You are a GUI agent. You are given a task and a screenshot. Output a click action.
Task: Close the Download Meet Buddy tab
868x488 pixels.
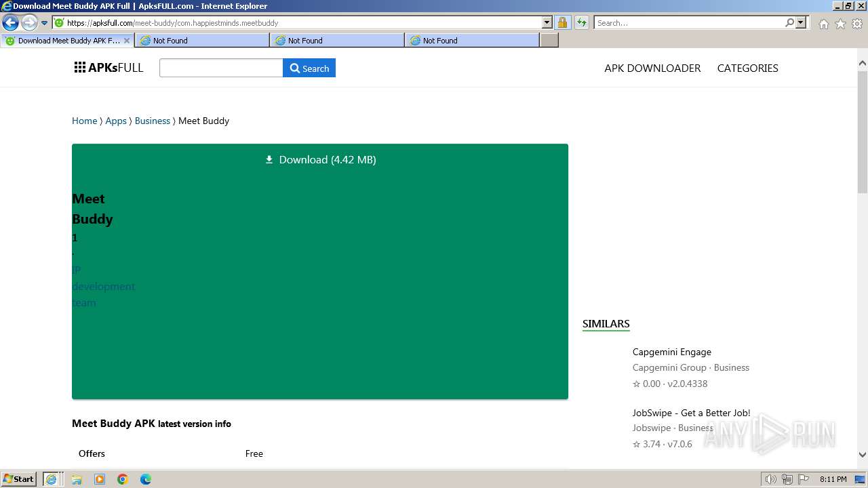pyautogui.click(x=126, y=41)
